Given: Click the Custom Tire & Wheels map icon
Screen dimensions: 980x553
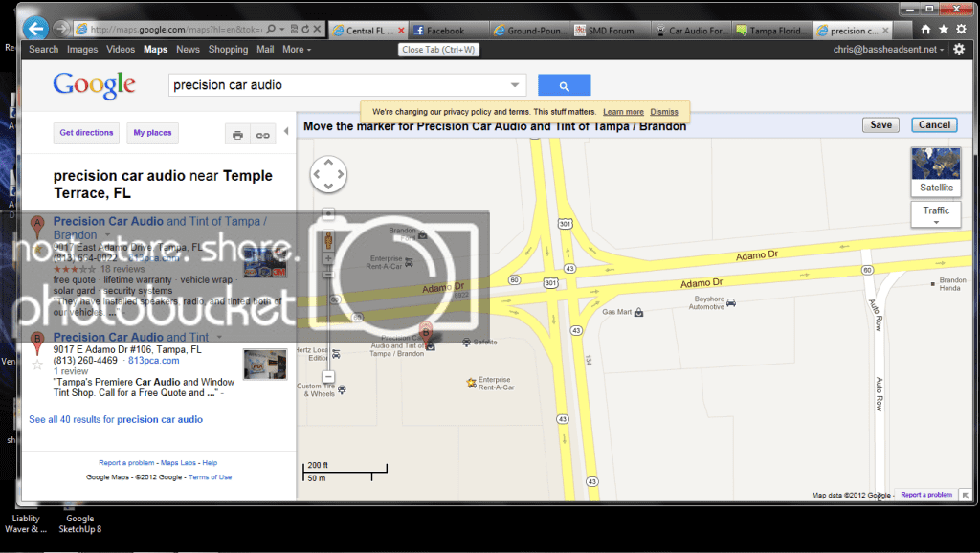Looking at the screenshot, I should coord(342,390).
